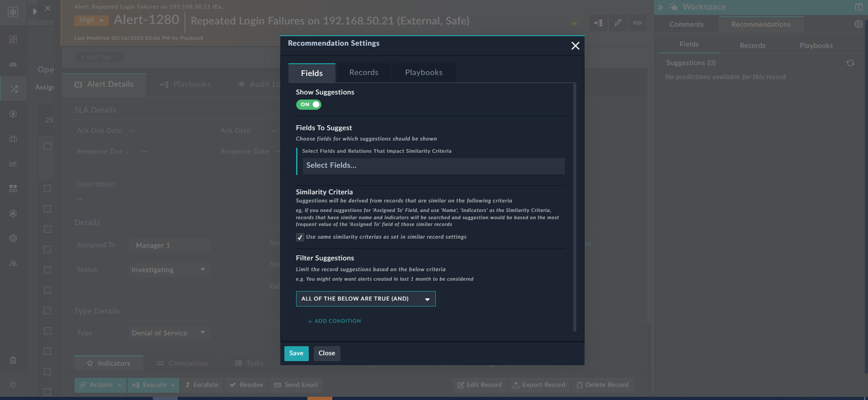Click the split-layout icon in Workspace header

[859, 7]
